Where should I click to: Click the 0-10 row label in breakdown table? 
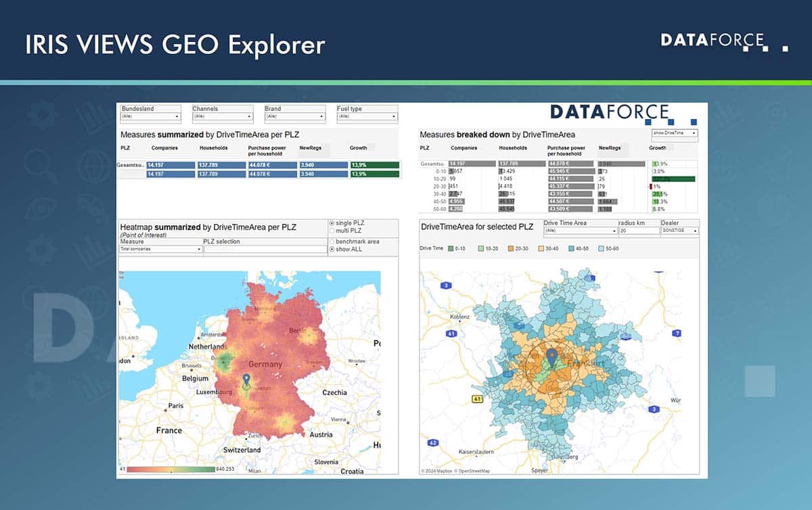(x=442, y=171)
